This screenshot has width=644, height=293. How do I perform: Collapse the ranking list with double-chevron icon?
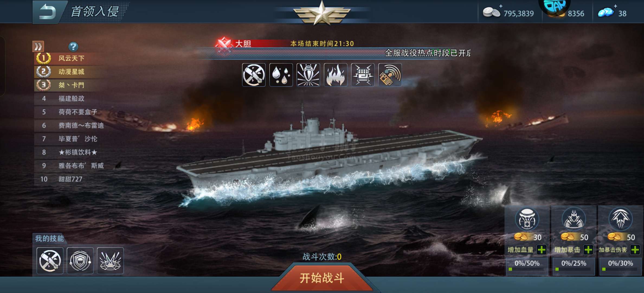point(38,46)
